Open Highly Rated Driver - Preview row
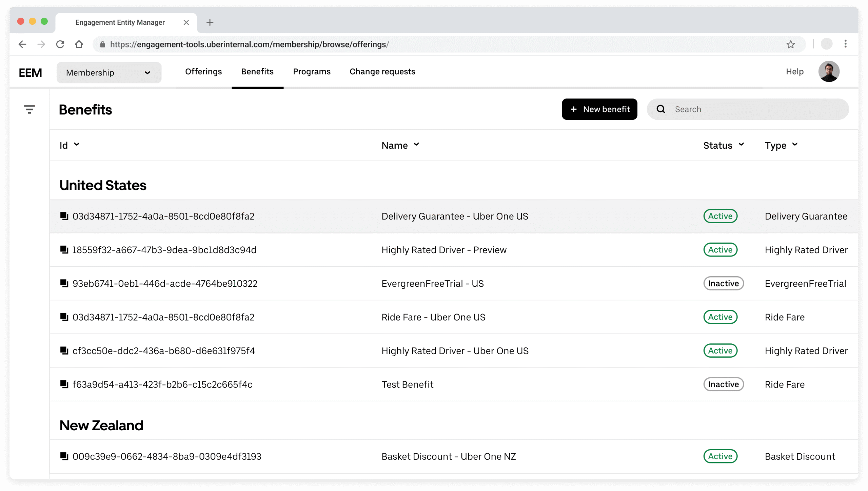 [x=443, y=250]
